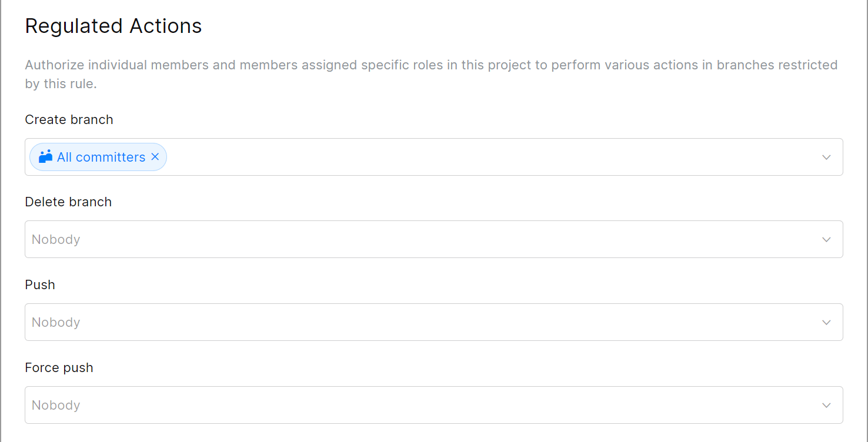868x442 pixels.
Task: Remove the All committers chip
Action: coord(155,157)
